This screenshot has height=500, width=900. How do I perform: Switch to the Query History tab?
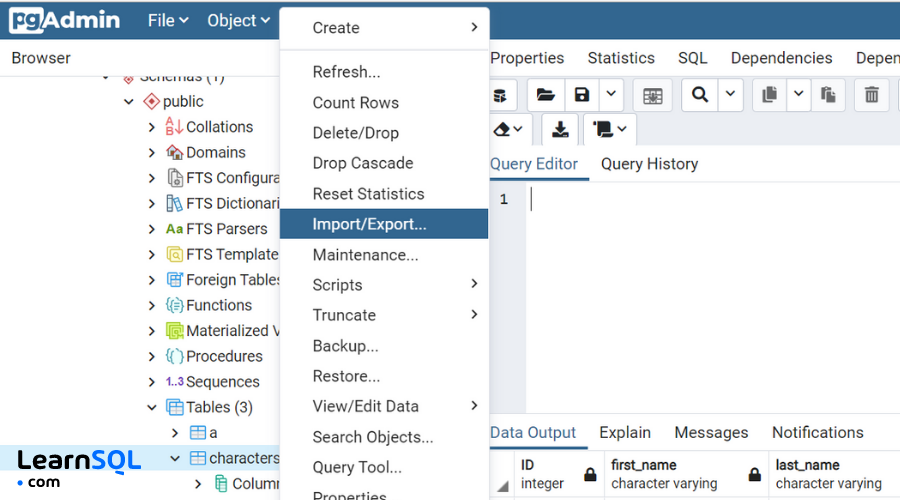point(649,164)
